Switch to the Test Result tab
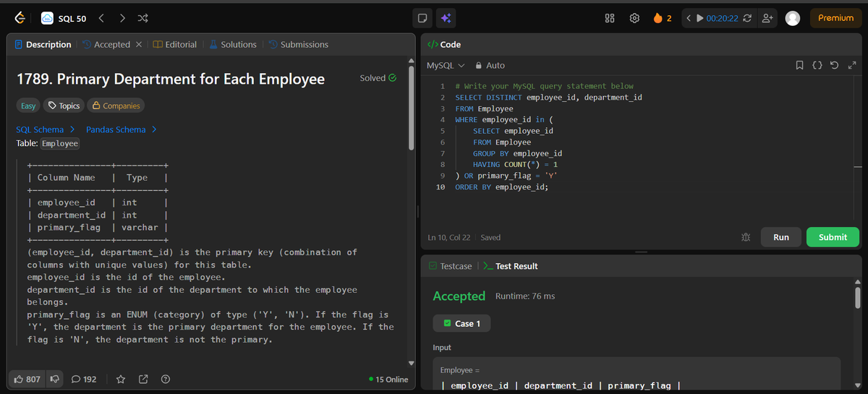Screen dimensions: 868x394 [x=511, y=266]
